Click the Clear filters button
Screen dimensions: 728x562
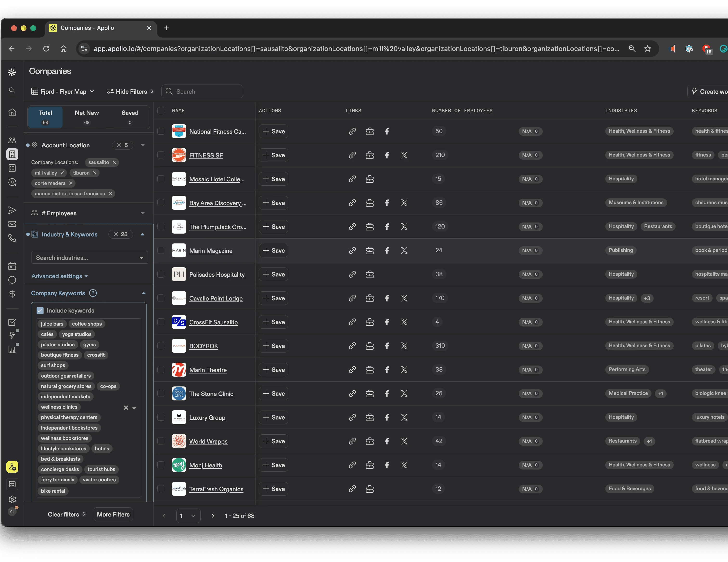point(66,514)
